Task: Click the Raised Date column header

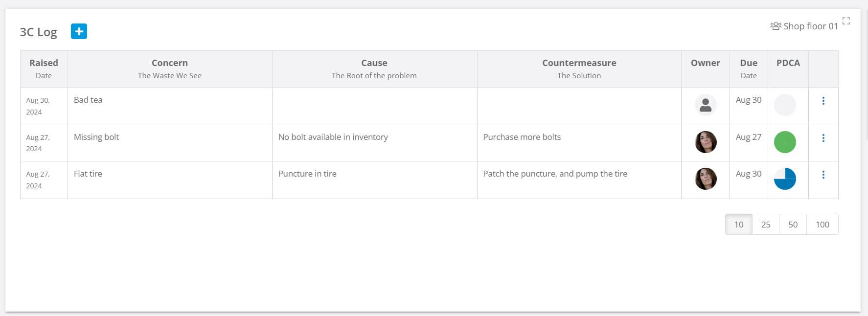Action: click(x=44, y=68)
